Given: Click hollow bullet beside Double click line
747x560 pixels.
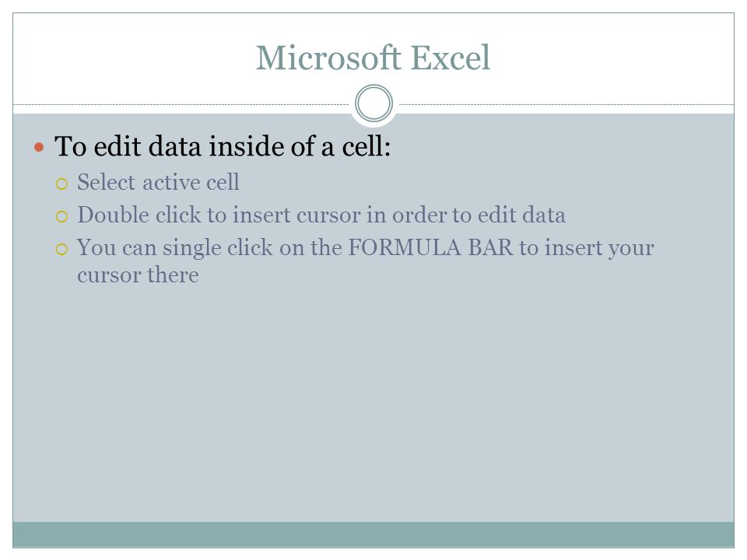Looking at the screenshot, I should [62, 217].
